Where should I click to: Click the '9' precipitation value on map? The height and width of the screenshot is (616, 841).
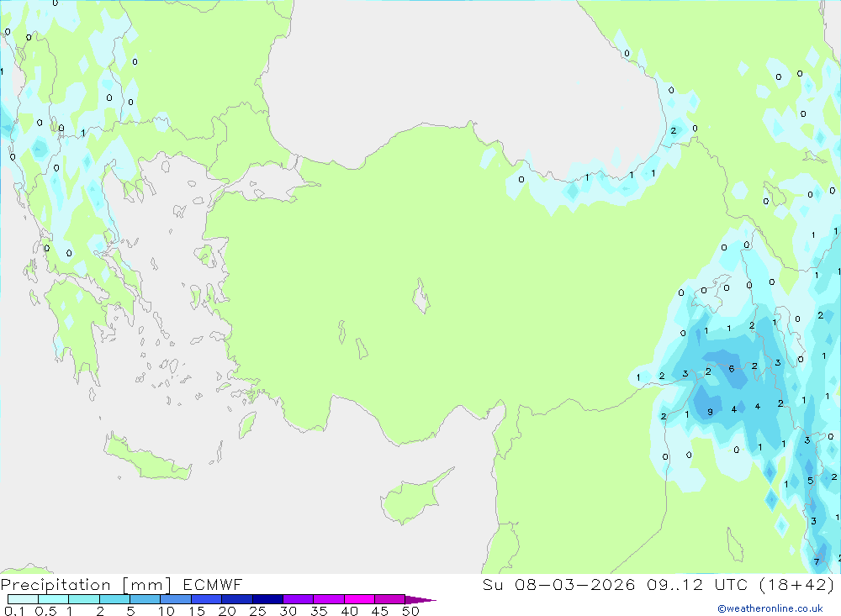point(710,413)
